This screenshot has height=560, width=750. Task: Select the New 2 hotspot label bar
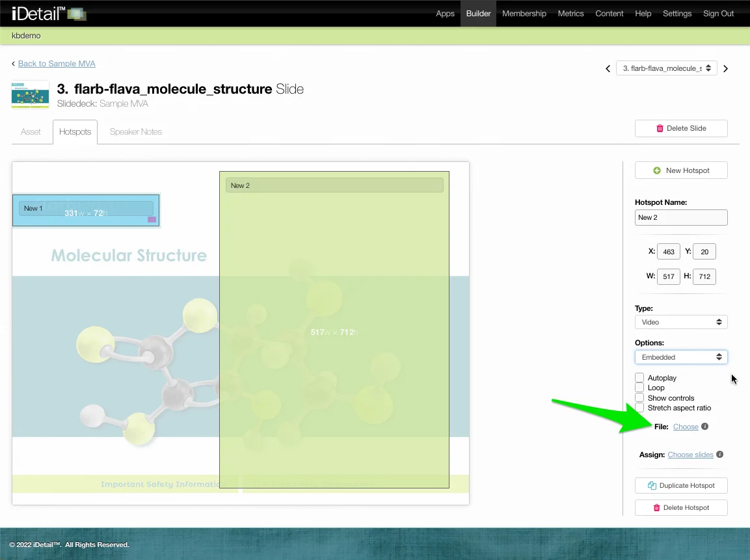(334, 185)
